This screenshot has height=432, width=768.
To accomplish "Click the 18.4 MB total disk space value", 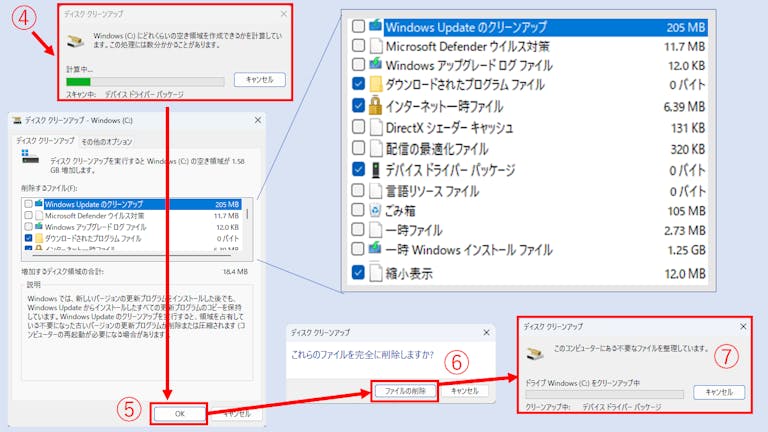I will pos(235,271).
